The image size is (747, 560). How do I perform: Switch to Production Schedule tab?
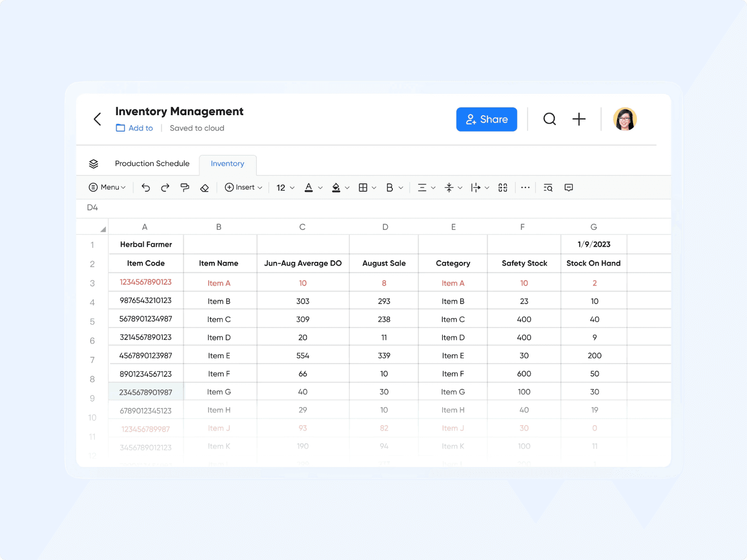pos(152,163)
